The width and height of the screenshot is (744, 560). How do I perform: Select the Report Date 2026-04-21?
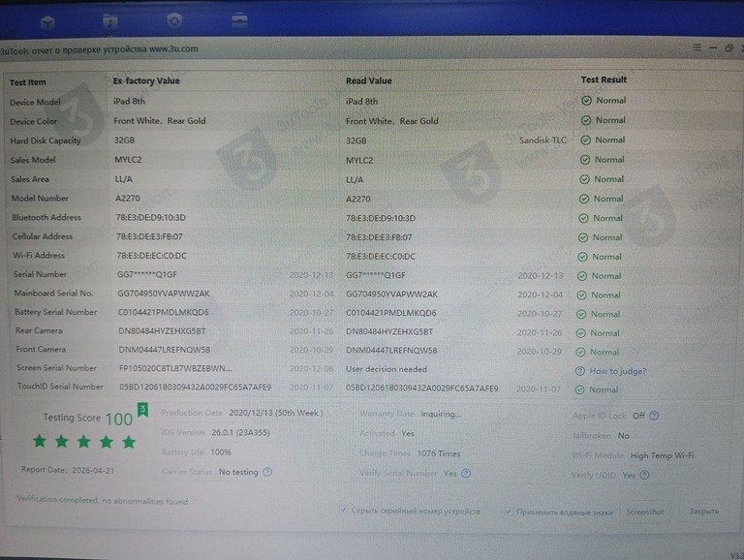pyautogui.click(x=93, y=470)
